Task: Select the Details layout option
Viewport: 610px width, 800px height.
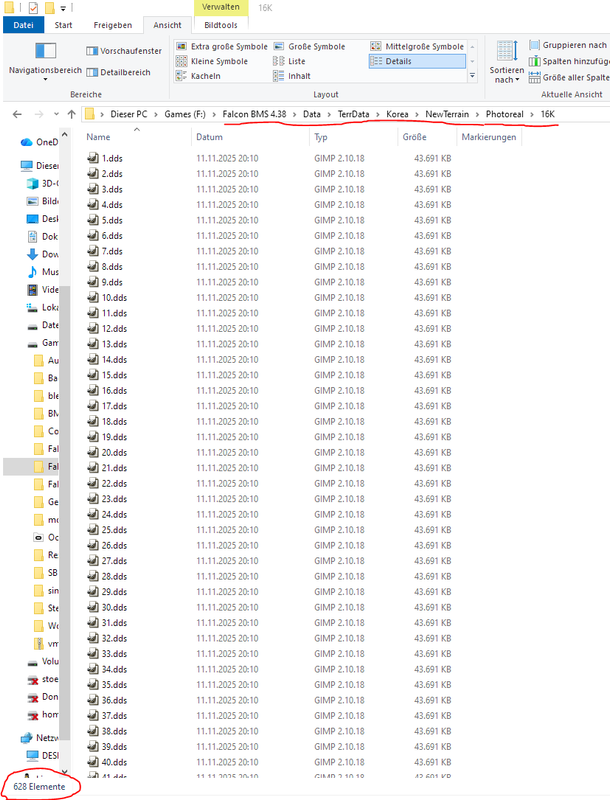Action: 417,61
